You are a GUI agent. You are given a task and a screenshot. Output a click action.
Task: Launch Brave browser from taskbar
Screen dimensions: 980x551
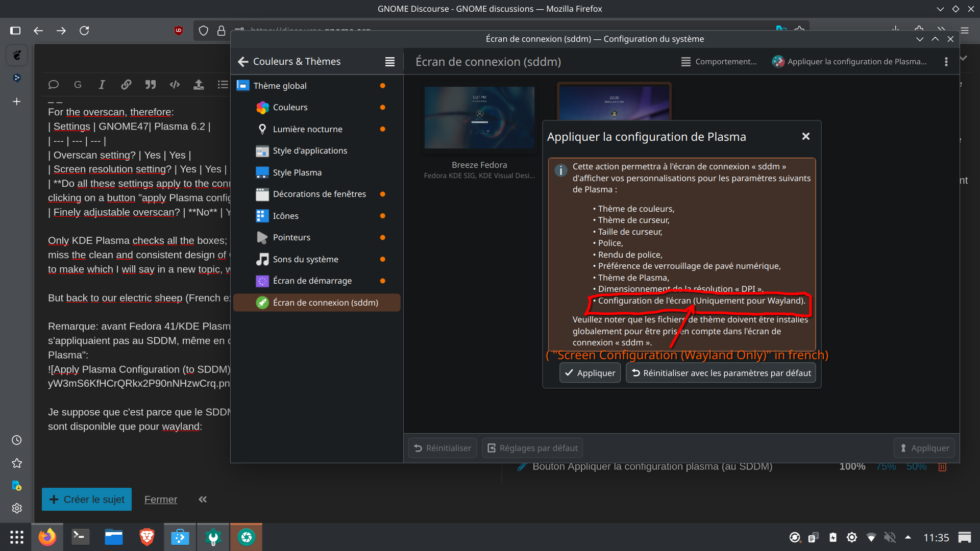[146, 537]
